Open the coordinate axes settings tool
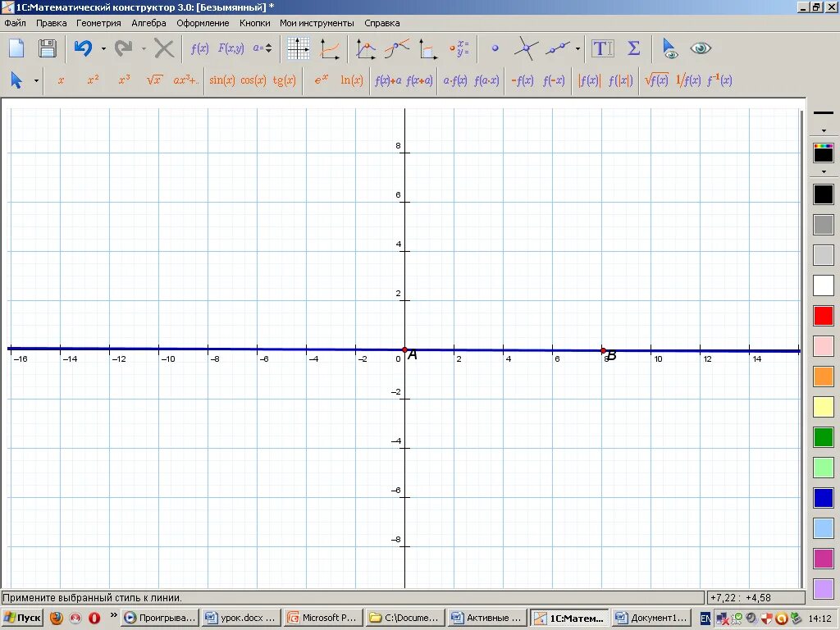This screenshot has width=840, height=630. (x=330, y=48)
